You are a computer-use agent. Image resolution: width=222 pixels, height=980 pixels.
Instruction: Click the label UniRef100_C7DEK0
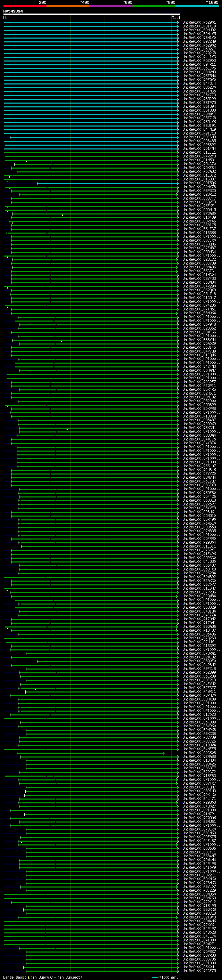199,829
